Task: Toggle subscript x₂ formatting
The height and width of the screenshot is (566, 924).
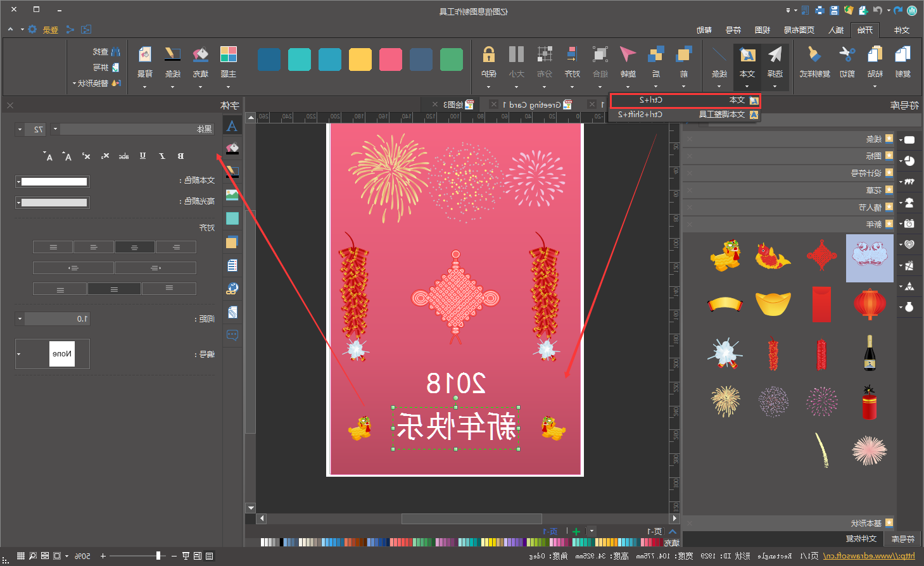Action: coord(105,156)
